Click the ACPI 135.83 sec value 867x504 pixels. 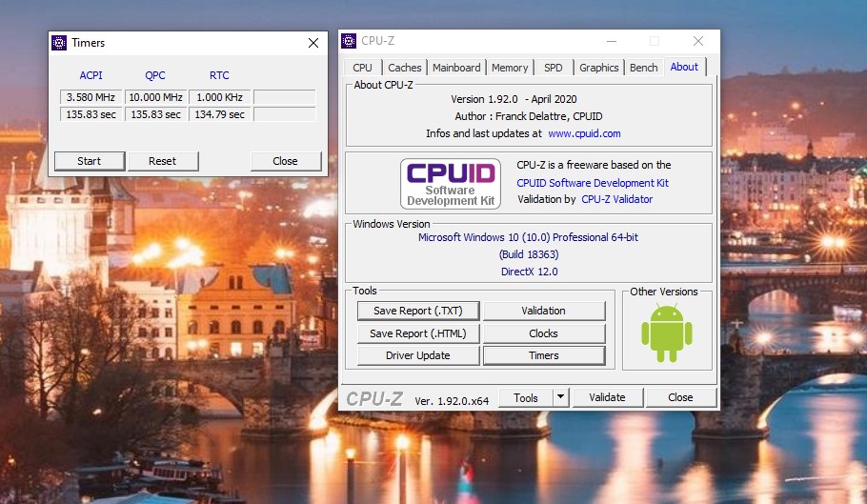point(91,114)
